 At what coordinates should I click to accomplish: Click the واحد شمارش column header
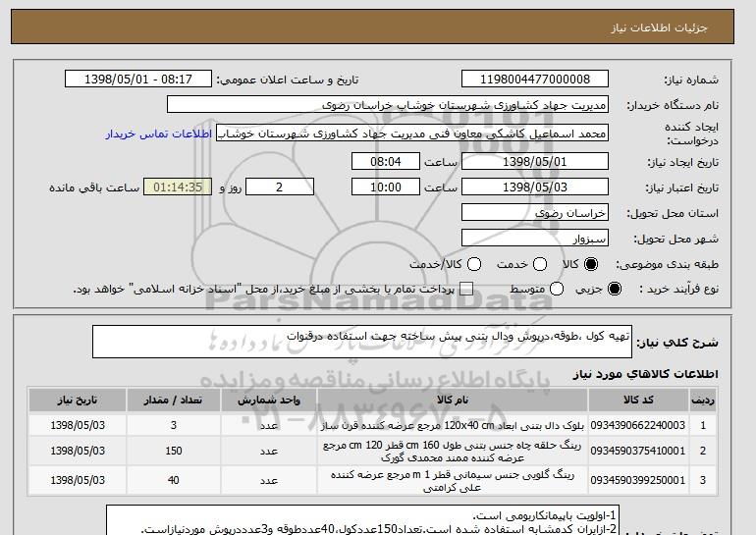coord(269,401)
